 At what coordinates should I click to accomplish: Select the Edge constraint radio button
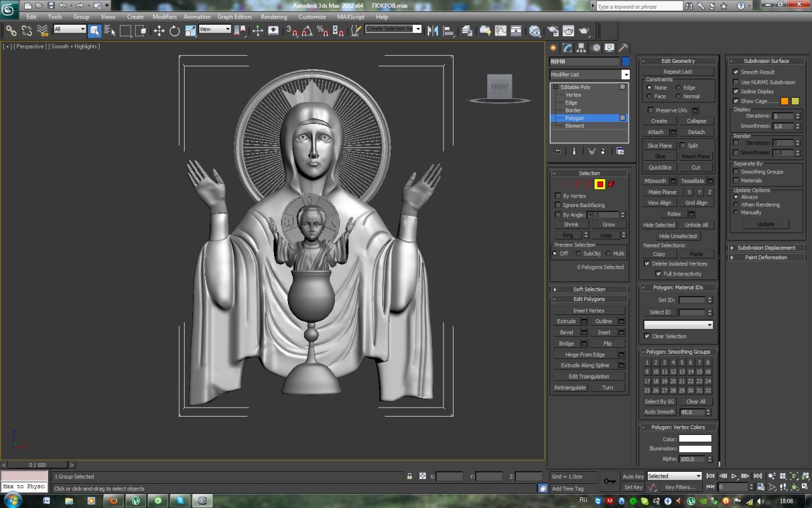click(678, 88)
